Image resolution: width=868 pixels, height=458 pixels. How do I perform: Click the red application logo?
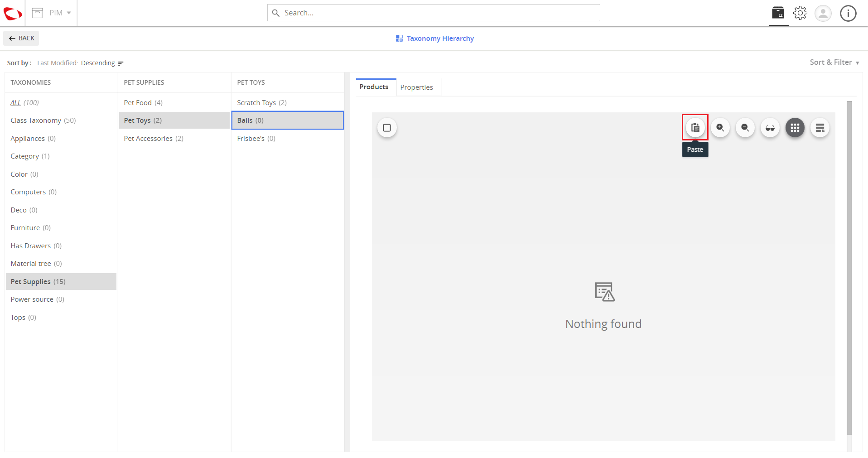point(13,13)
